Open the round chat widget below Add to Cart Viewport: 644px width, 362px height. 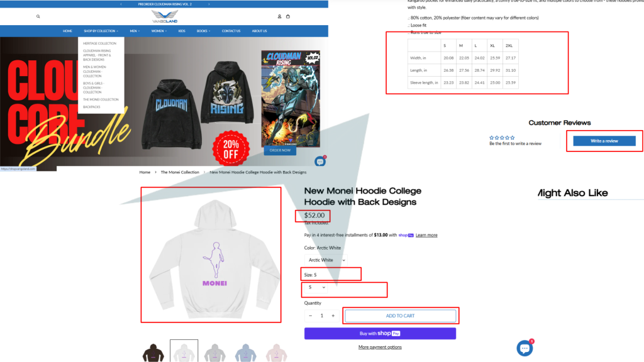pyautogui.click(x=525, y=348)
